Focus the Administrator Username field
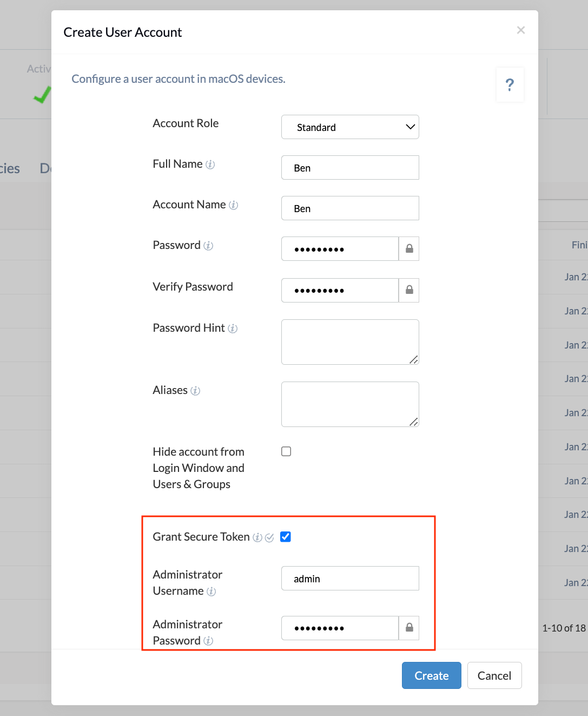The width and height of the screenshot is (588, 716). point(350,579)
